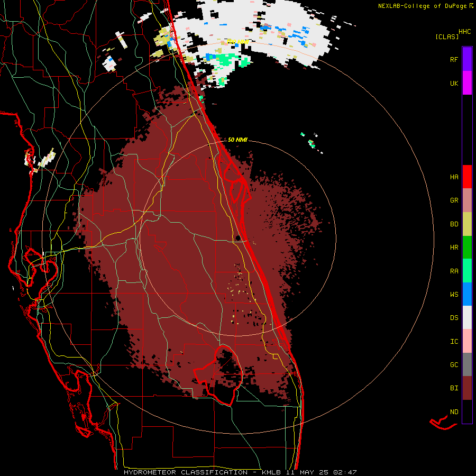Select the dusty pink GR legend swatch
The height and width of the screenshot is (476, 476).
(467, 200)
